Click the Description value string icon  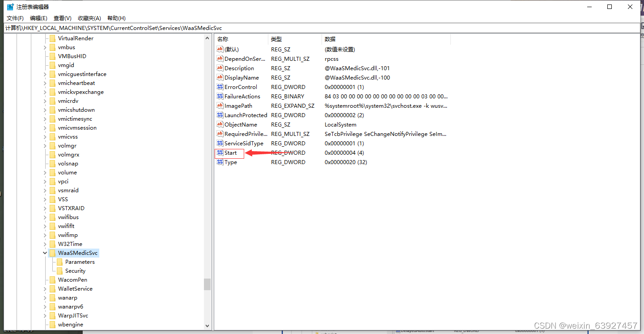point(220,68)
